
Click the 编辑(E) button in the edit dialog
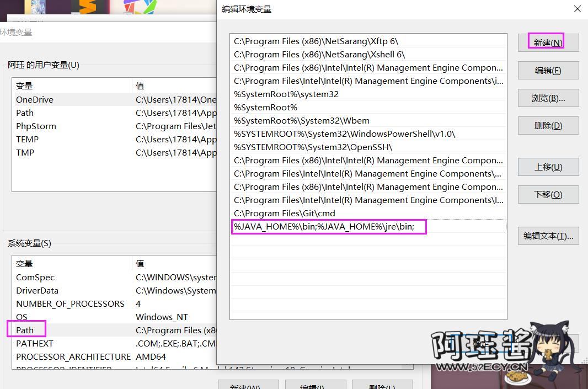pyautogui.click(x=548, y=70)
